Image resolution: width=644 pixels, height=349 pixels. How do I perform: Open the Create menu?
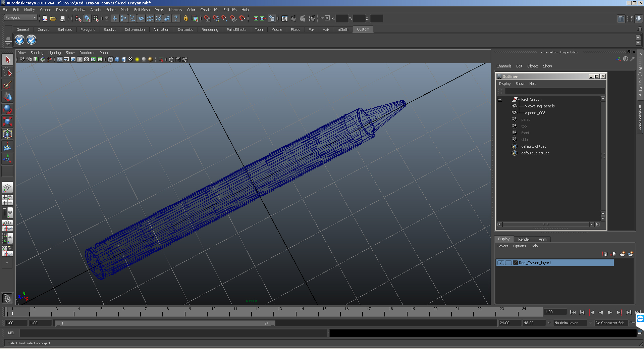pyautogui.click(x=46, y=10)
